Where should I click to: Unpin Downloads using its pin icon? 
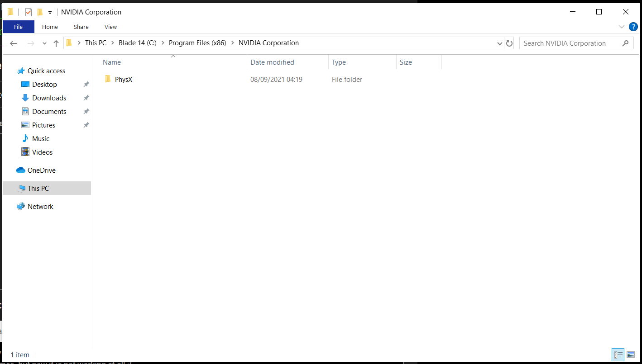pyautogui.click(x=86, y=98)
